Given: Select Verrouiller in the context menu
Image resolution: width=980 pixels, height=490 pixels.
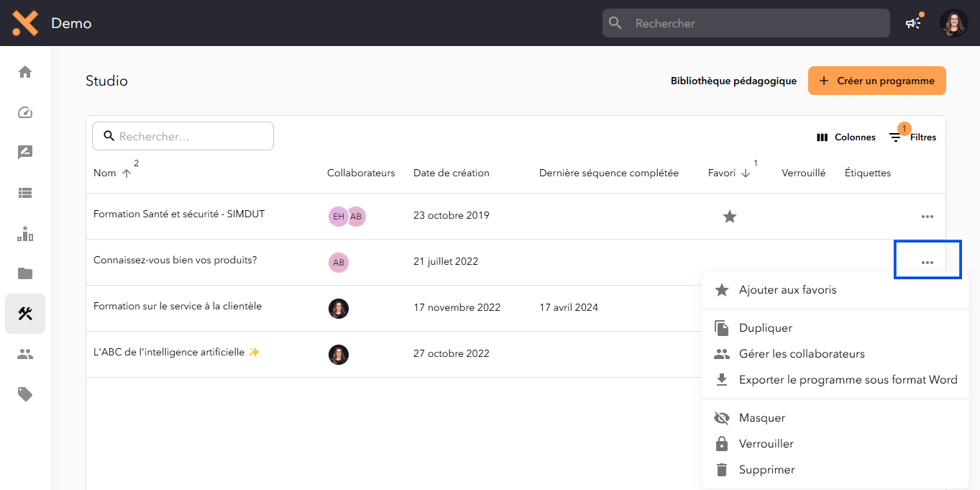Looking at the screenshot, I should coord(835,444).
